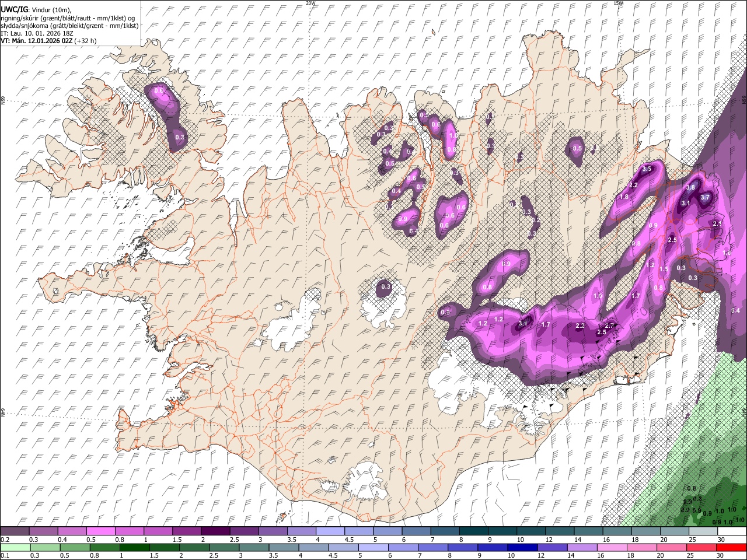Select the '3.7' snowfall value on the map

coord(705,197)
